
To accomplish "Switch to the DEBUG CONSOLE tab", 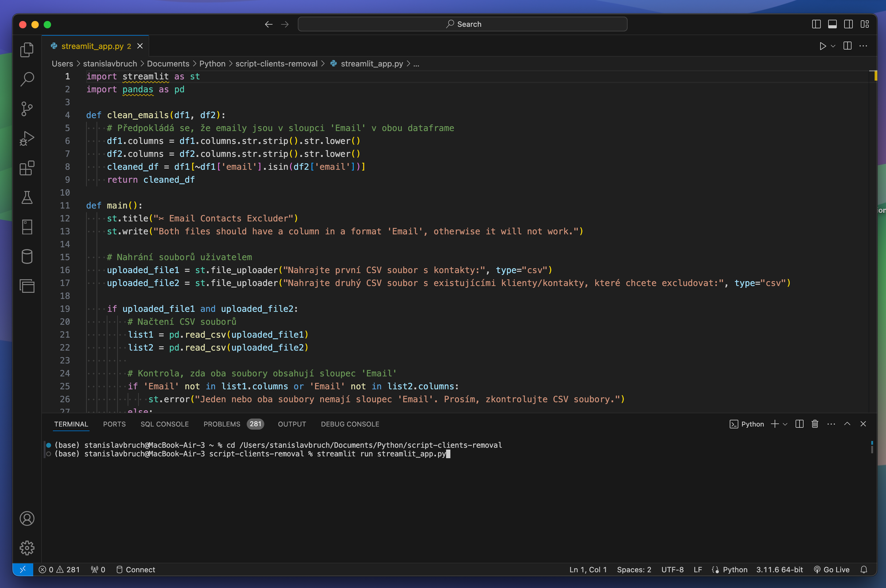I will coord(350,424).
